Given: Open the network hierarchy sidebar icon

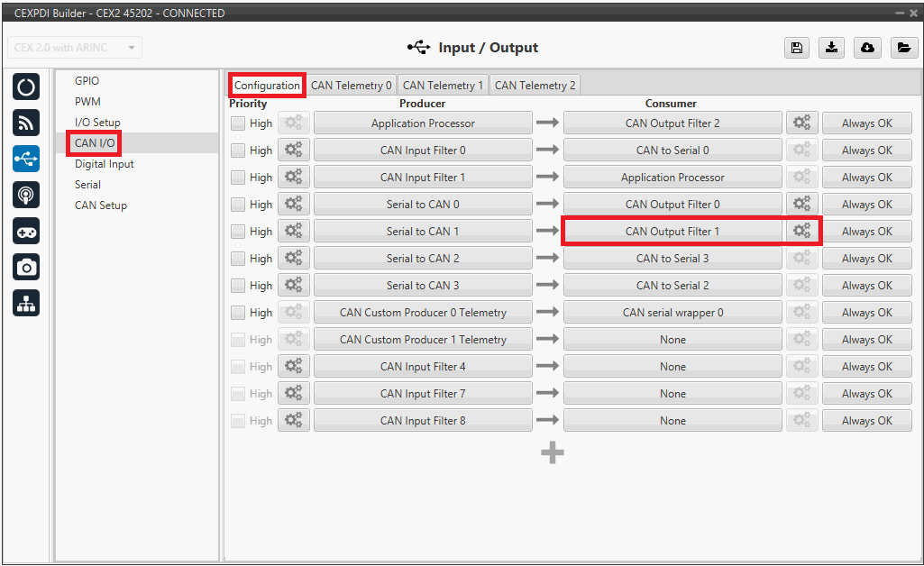Looking at the screenshot, I should (x=26, y=304).
